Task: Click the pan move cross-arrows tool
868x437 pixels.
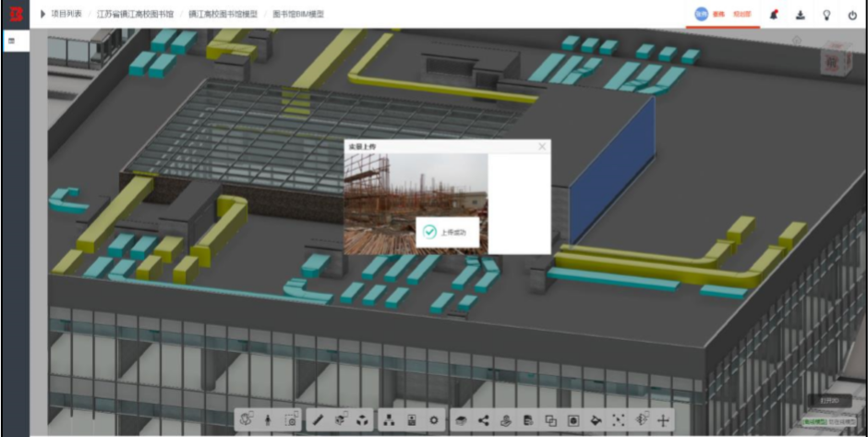Action: click(x=663, y=420)
